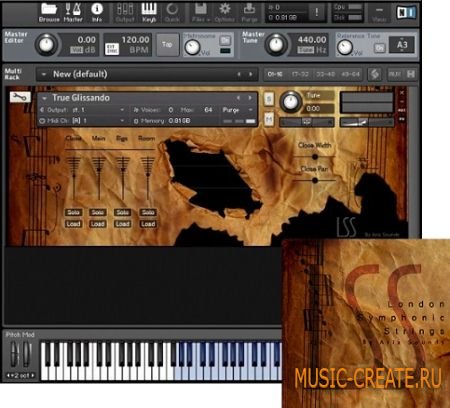Click the Tap tempo button
The width and height of the screenshot is (450, 408).
(x=167, y=44)
